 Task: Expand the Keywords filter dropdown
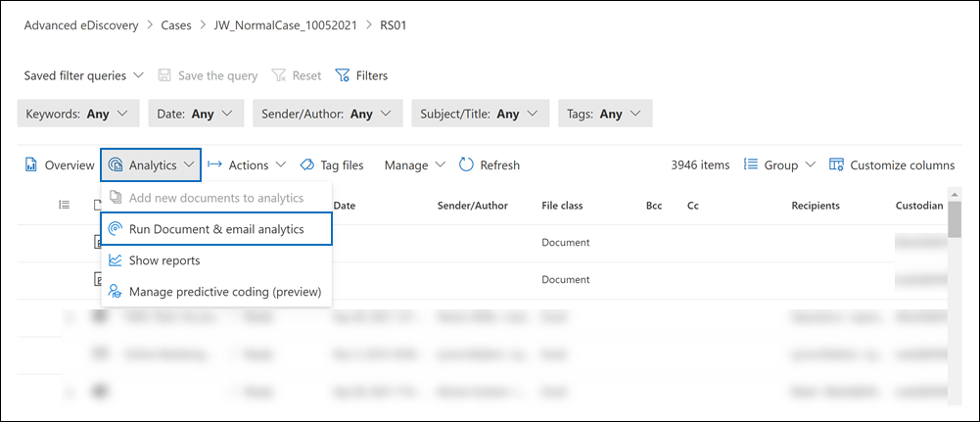(78, 114)
